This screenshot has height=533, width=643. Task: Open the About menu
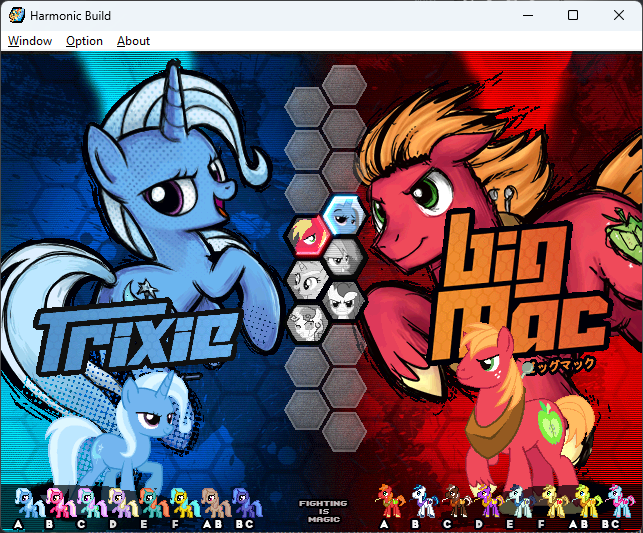point(133,41)
